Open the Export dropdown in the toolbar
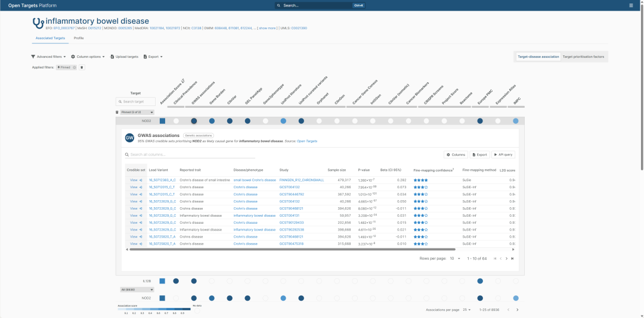This screenshot has width=644, height=318. pos(153,57)
